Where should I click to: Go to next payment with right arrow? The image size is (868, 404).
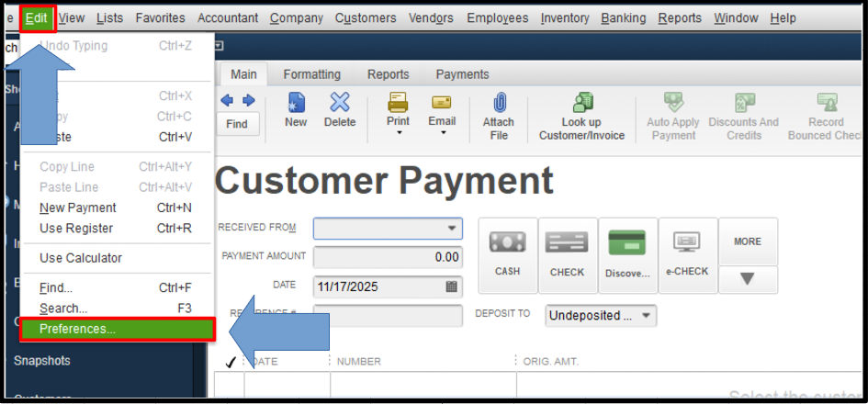[249, 101]
